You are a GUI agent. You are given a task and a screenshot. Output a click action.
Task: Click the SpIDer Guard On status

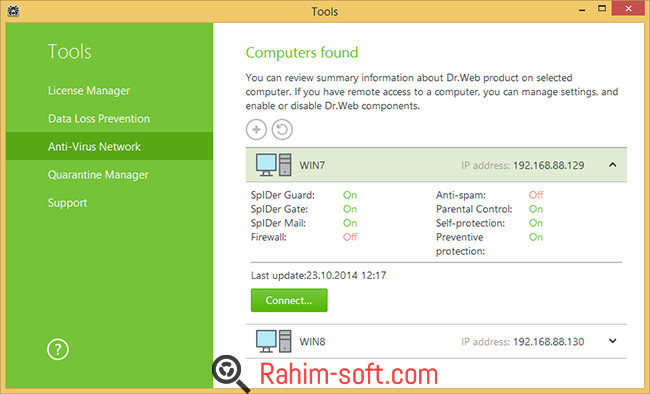(350, 195)
